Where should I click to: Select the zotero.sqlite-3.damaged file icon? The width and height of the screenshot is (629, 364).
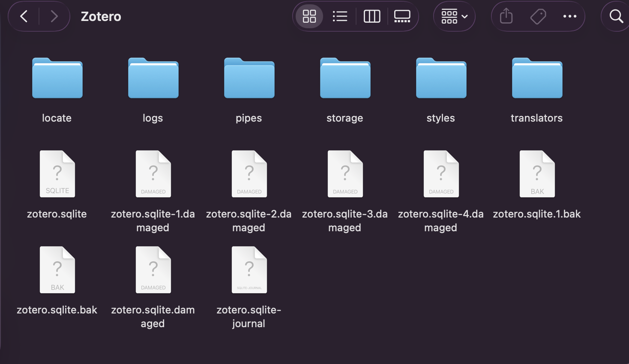(345, 174)
